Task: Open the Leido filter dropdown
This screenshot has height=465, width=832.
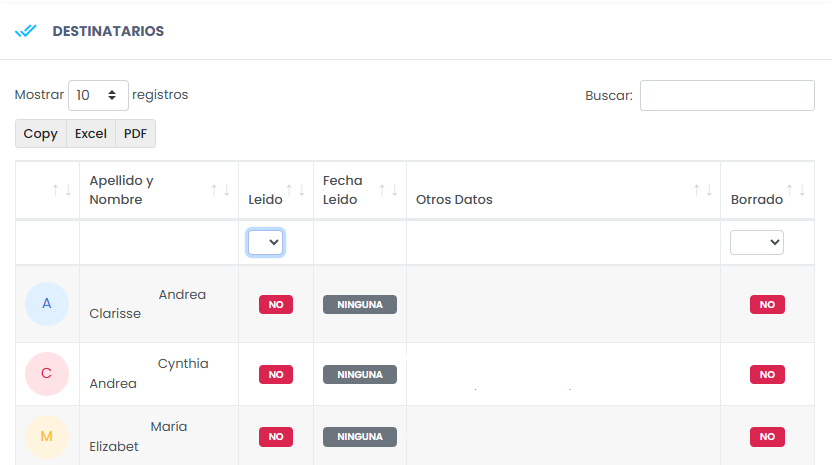Action: pyautogui.click(x=266, y=243)
